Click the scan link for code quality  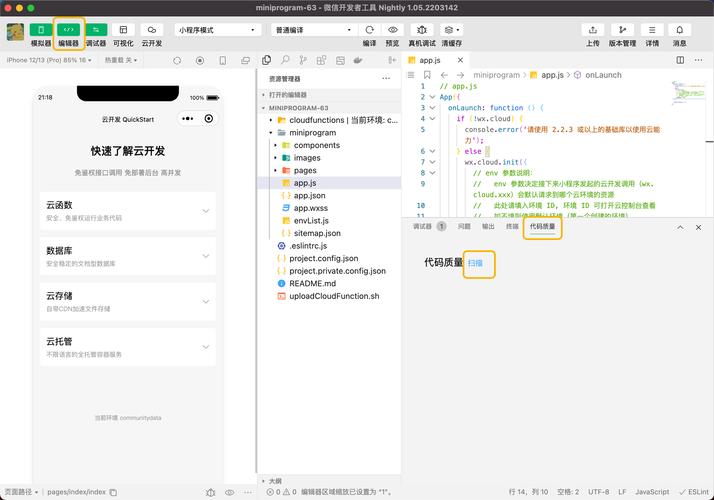click(475, 263)
